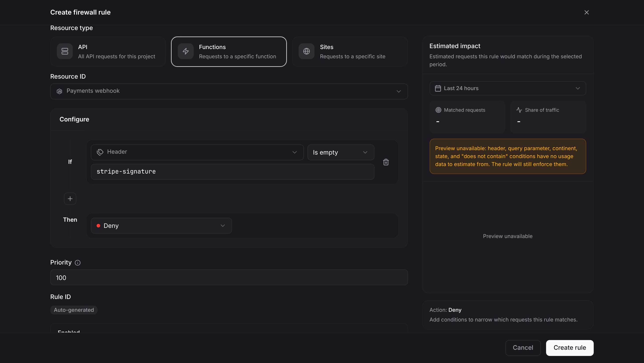Click the Resource type label
This screenshot has width=644, height=363.
pos(71,28)
